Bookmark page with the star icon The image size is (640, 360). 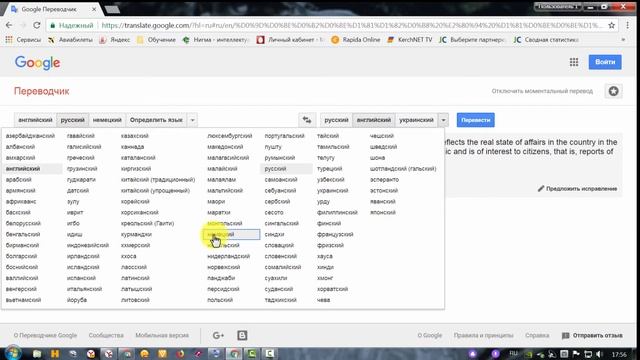(x=611, y=25)
